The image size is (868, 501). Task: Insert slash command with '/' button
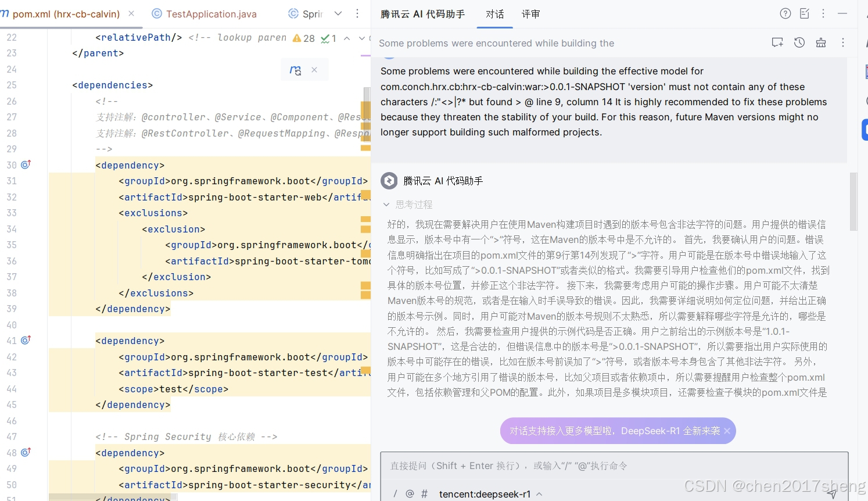click(x=395, y=494)
